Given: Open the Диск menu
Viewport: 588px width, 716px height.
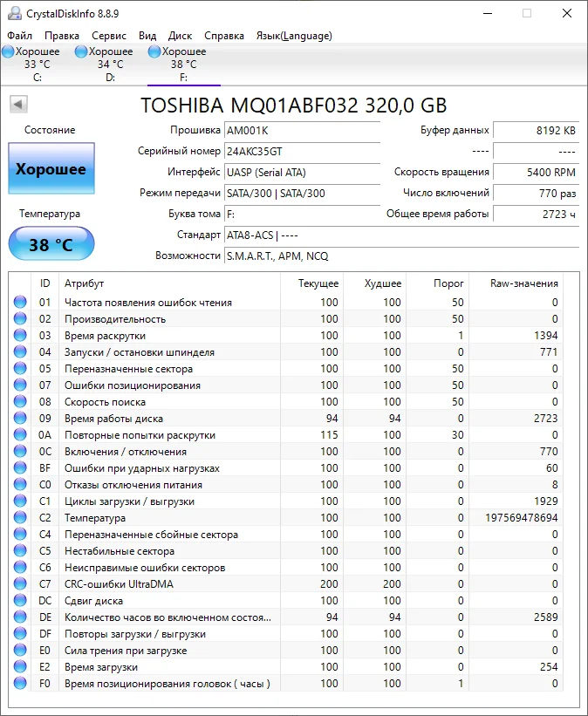Looking at the screenshot, I should click(x=180, y=36).
